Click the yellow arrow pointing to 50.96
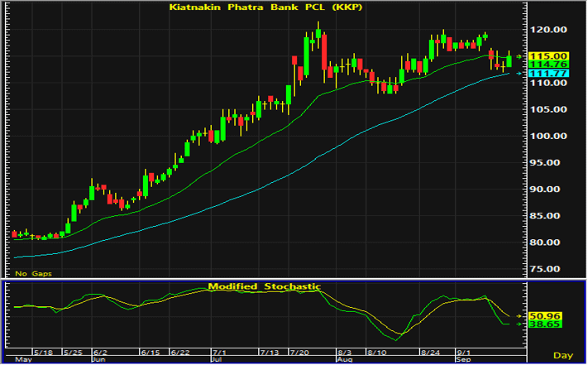 [519, 316]
